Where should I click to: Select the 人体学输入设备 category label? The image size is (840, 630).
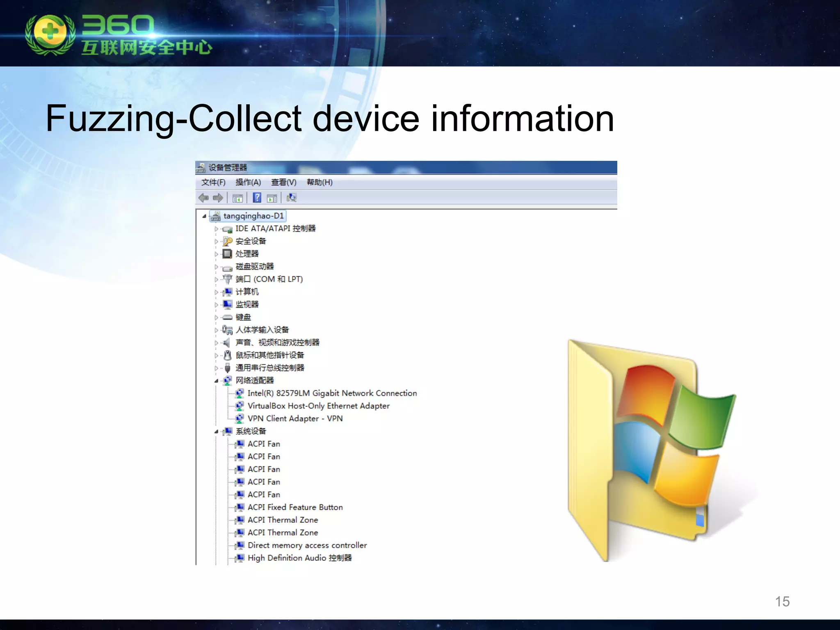(x=262, y=330)
